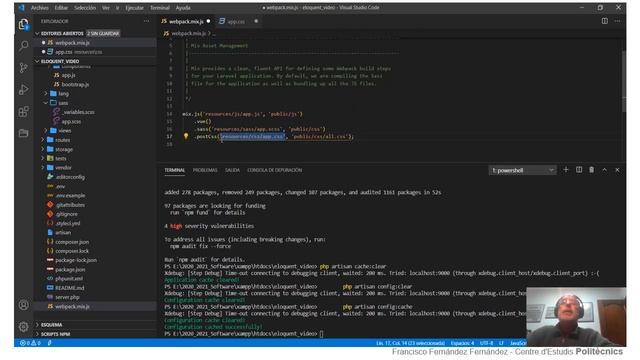Expand the tests folder
The width and height of the screenshot is (640, 360).
[43, 158]
